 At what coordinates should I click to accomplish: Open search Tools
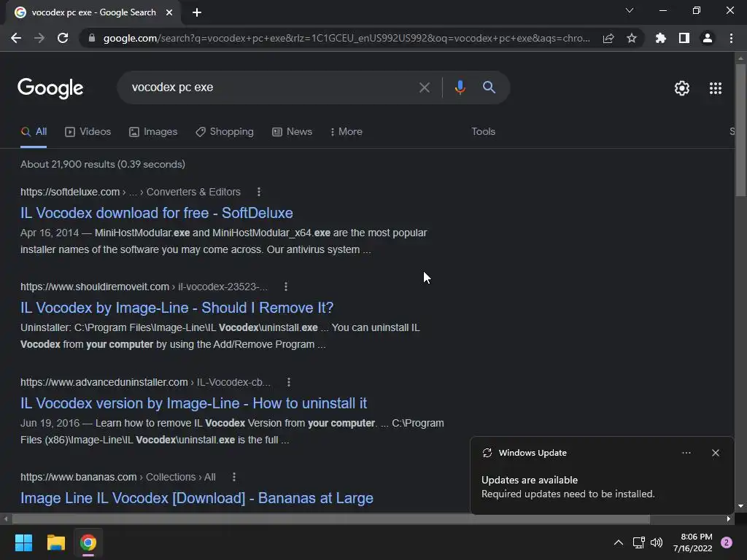coord(483,132)
